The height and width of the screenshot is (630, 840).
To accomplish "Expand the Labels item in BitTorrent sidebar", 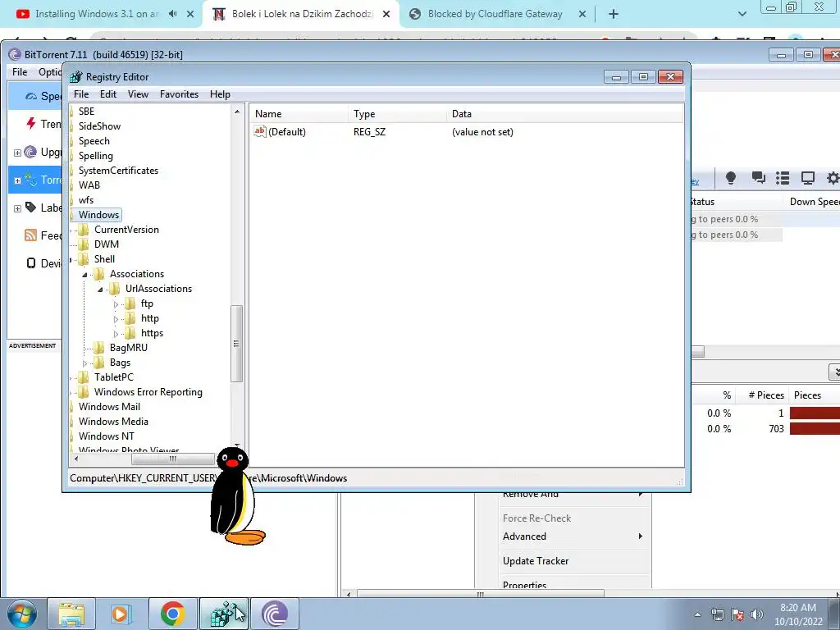I will (17, 209).
